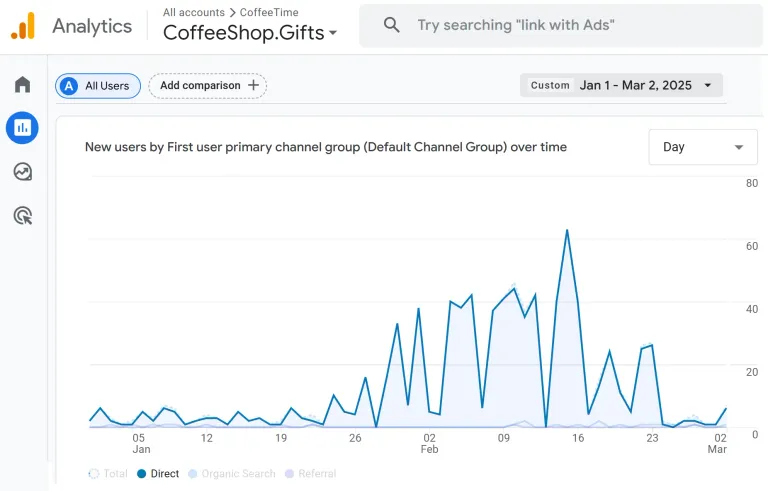Open the Day granularity dropdown

click(703, 147)
